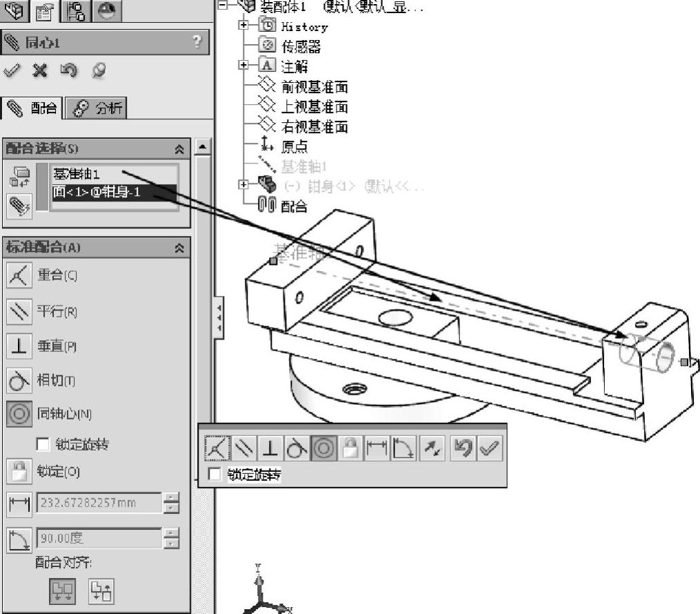Click the panel collapse handle on the divider
The height and width of the screenshot is (614, 700).
[219, 317]
